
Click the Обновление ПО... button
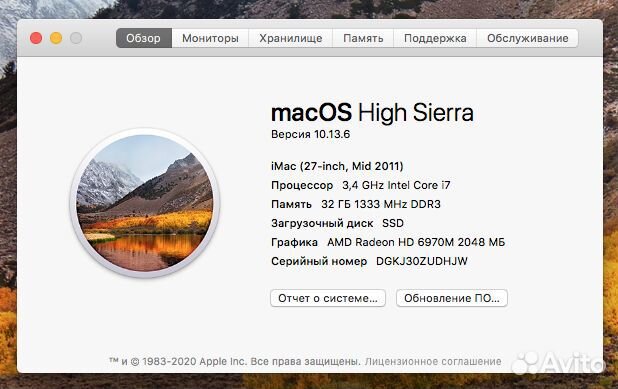tap(452, 298)
